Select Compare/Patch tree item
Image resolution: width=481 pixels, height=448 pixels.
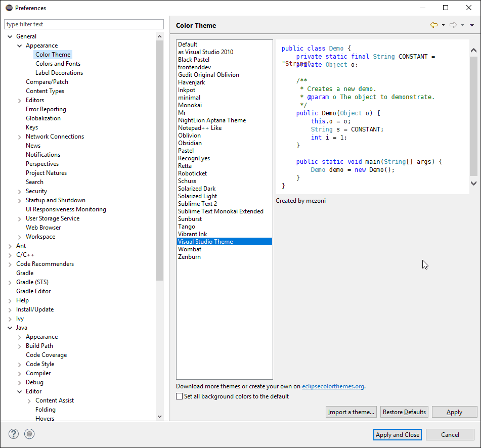[x=47, y=82]
